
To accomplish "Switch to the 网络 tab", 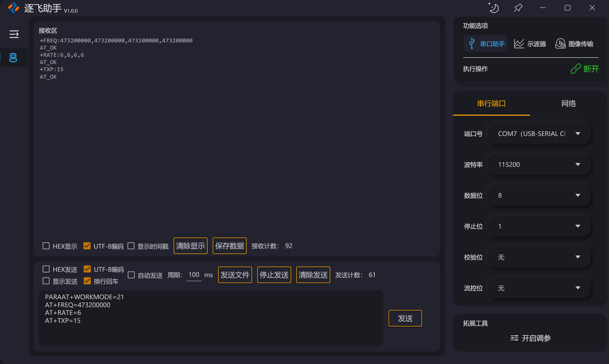I will [x=568, y=104].
